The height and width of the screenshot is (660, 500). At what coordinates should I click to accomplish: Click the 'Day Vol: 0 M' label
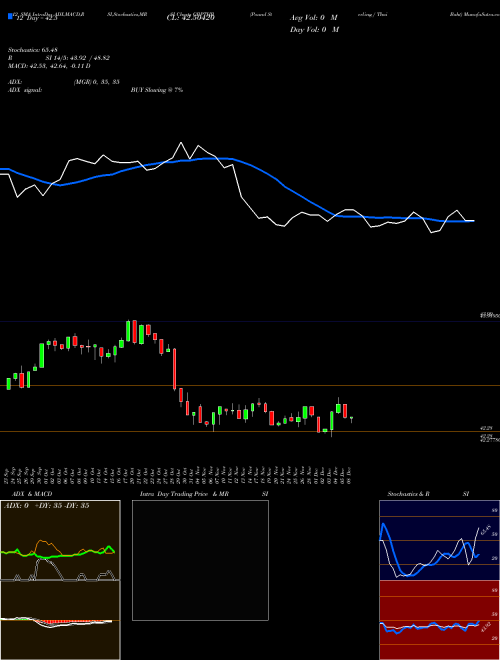click(314, 29)
